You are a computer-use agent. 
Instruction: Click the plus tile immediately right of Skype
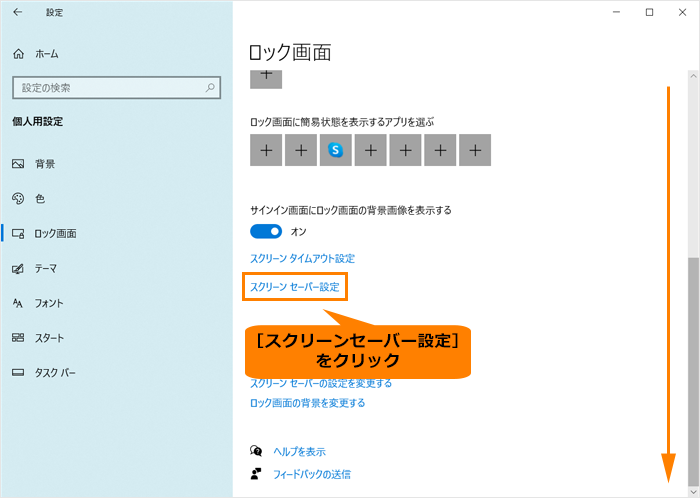click(371, 150)
